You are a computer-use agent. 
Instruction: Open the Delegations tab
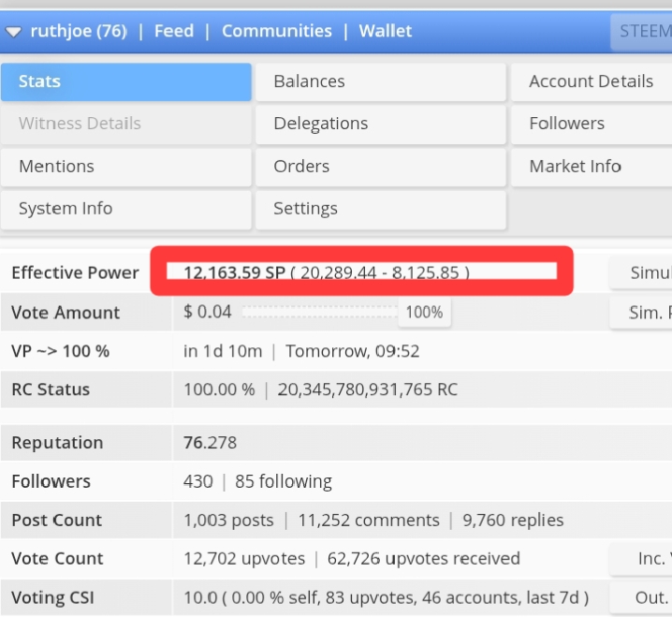[381, 124]
